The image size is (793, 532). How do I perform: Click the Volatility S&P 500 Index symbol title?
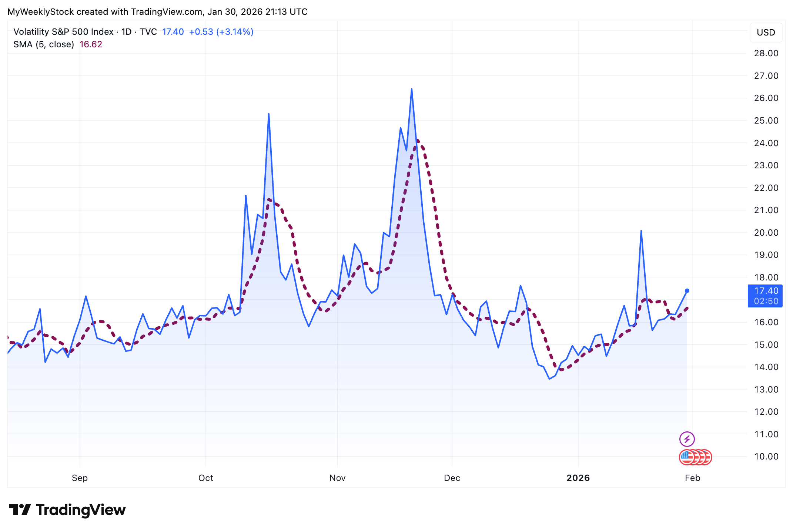click(x=63, y=32)
